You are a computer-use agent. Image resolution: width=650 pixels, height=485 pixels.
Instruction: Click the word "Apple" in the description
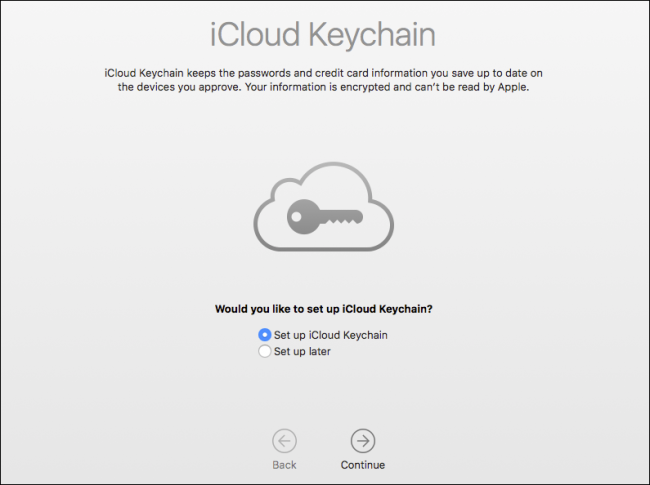click(x=513, y=87)
